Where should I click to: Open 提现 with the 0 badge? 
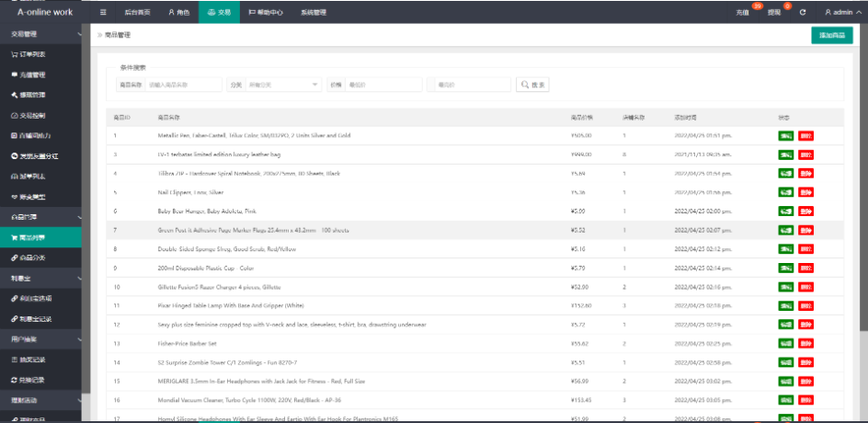[x=774, y=12]
